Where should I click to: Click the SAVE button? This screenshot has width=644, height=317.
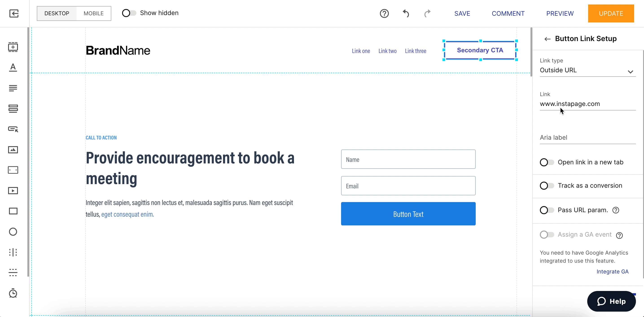click(x=462, y=13)
